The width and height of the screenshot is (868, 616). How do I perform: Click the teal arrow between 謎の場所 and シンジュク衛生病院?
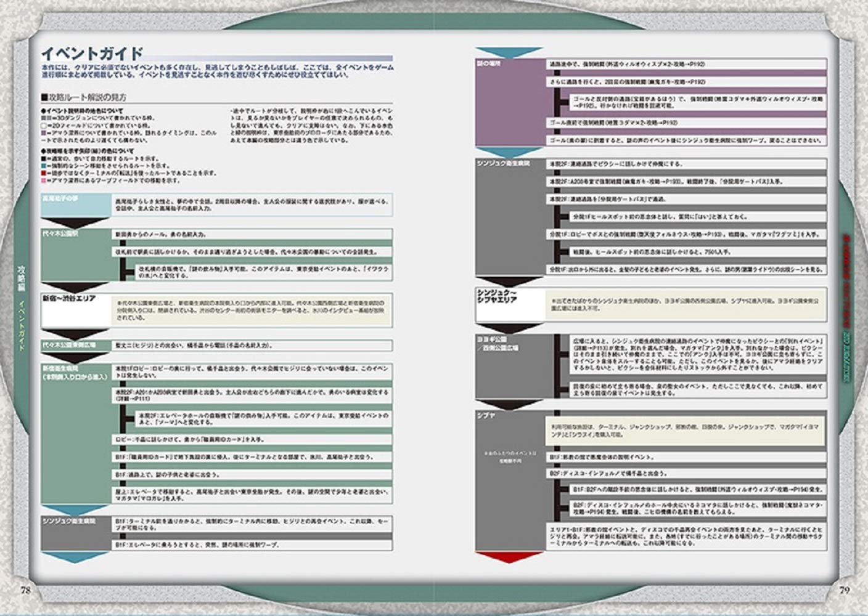tap(509, 153)
